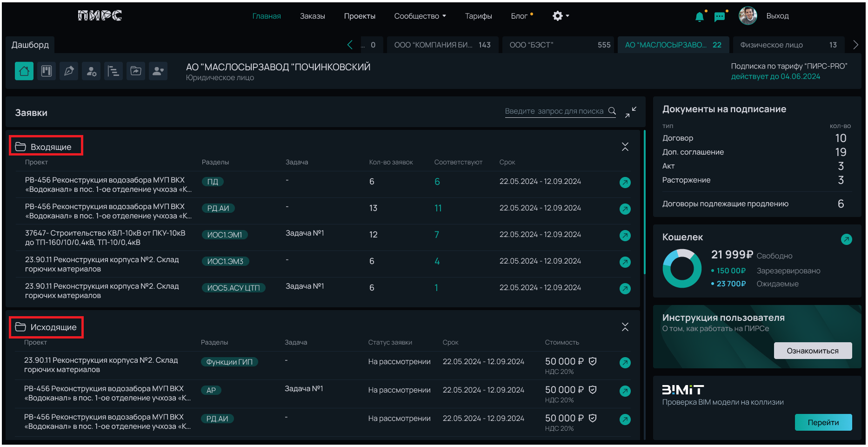Click the wallet donut chart

click(x=682, y=269)
